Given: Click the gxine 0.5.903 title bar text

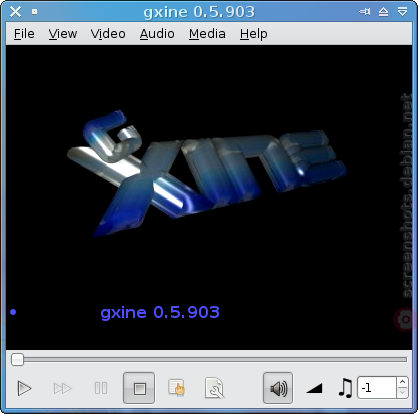Looking at the screenshot, I should coord(199,12).
